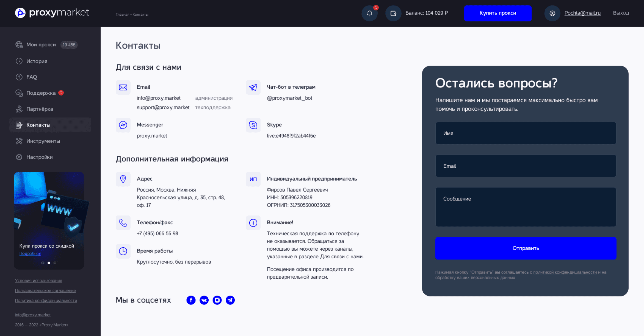Follow the Подробнее link in the promo banner
Image resolution: width=644 pixels, height=336 pixels.
click(30, 254)
